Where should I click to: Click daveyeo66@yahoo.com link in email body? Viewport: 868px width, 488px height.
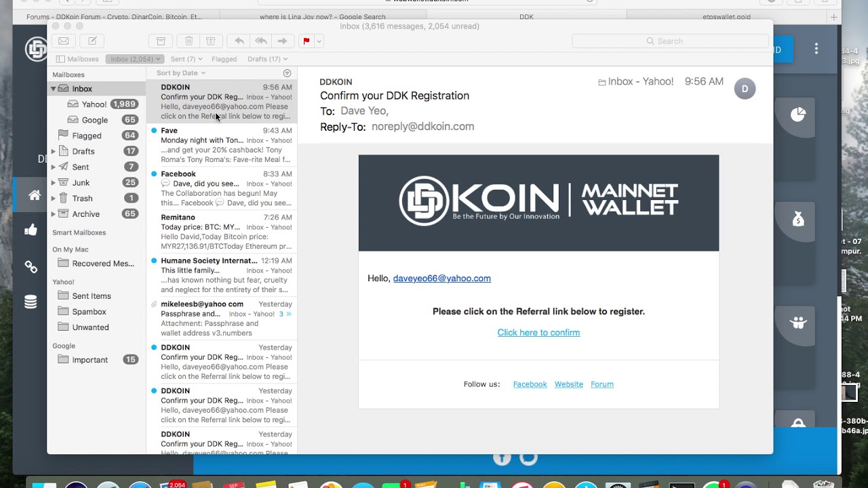tap(442, 279)
